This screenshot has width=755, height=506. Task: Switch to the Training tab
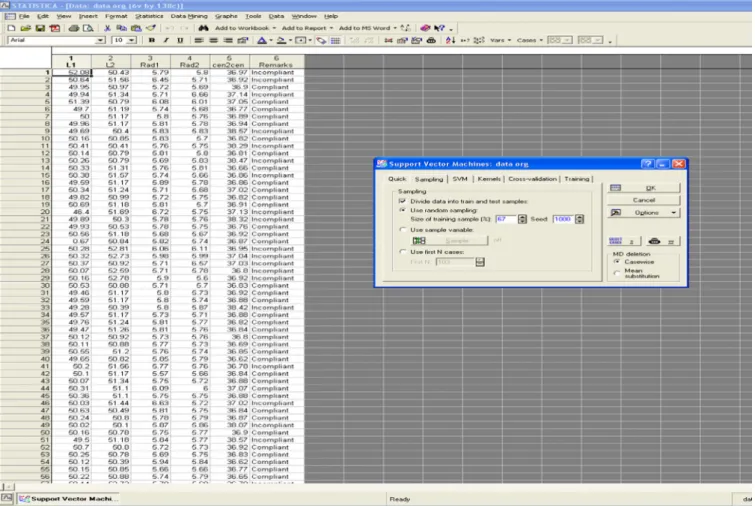[577, 179]
